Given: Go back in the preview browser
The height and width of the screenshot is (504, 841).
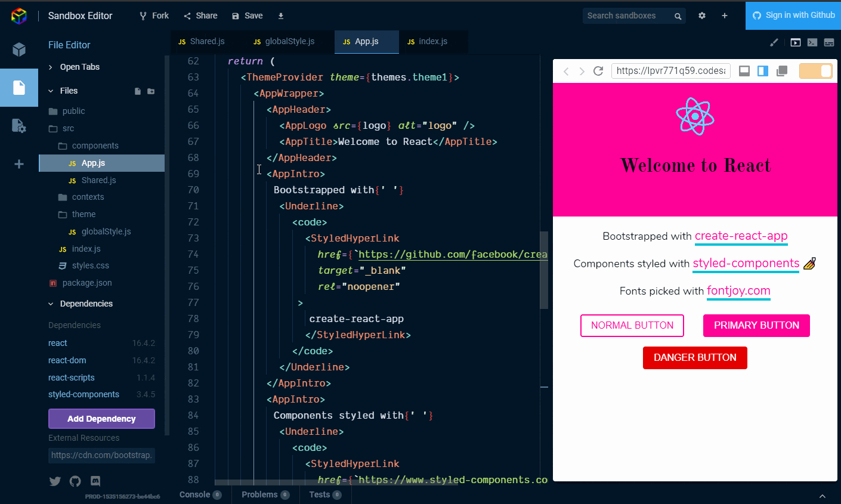Looking at the screenshot, I should [x=566, y=72].
